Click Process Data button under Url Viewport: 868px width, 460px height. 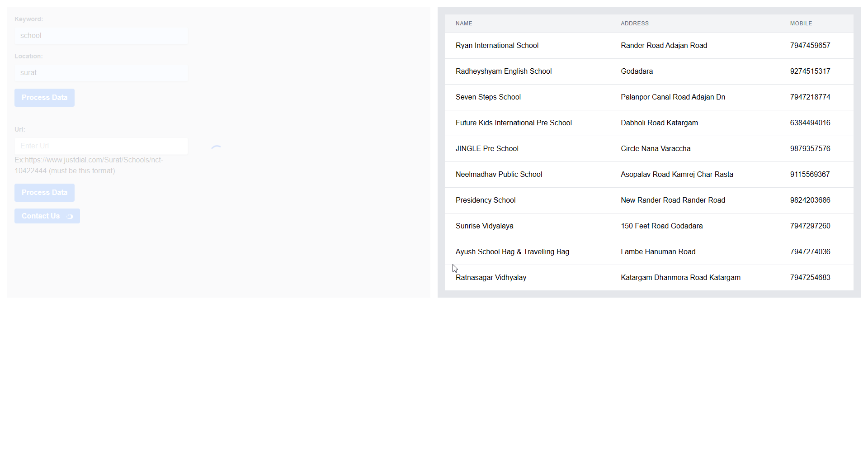point(44,193)
